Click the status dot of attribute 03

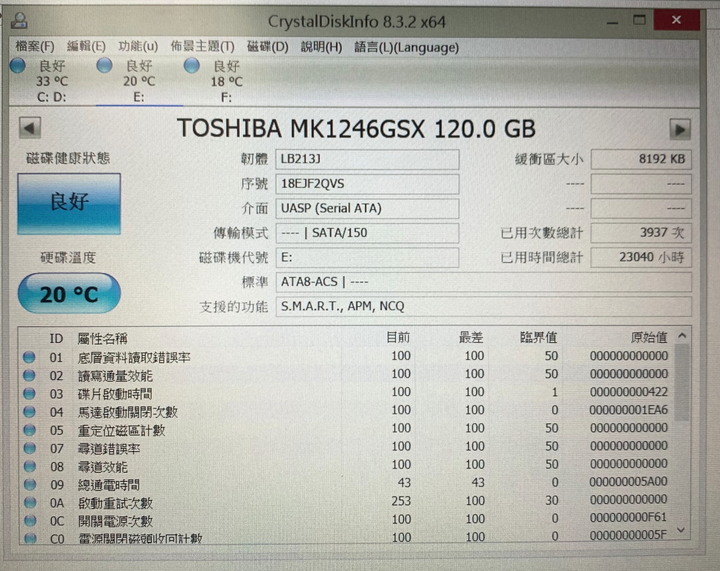pos(29,393)
